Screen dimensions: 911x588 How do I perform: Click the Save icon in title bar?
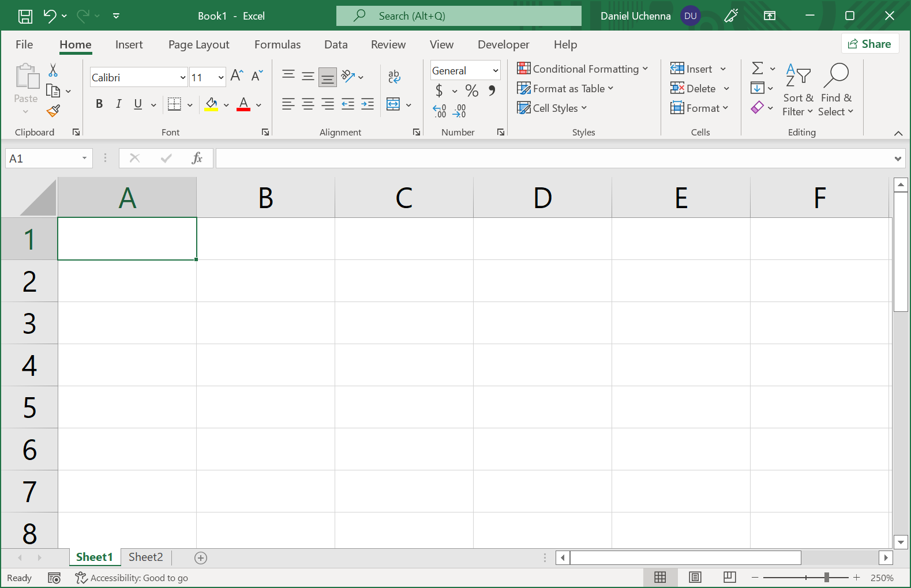click(x=25, y=16)
